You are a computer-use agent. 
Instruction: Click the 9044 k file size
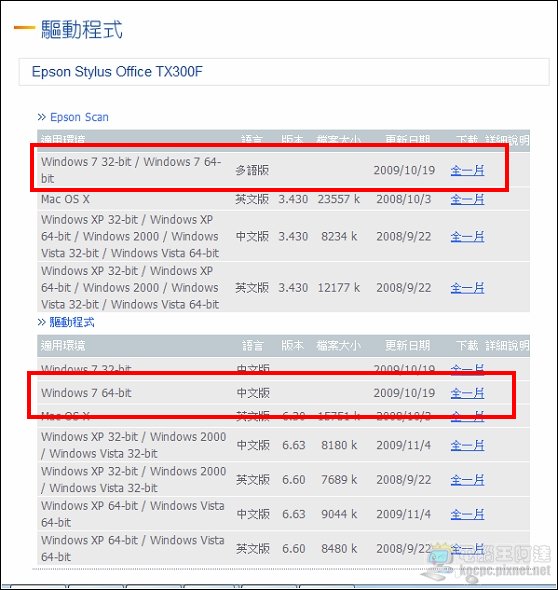339,514
